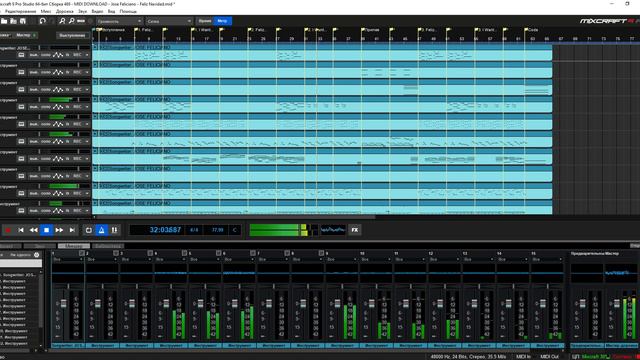Click the master channel volume fader
The width and height of the screenshot is (640, 360).
click(x=616, y=304)
